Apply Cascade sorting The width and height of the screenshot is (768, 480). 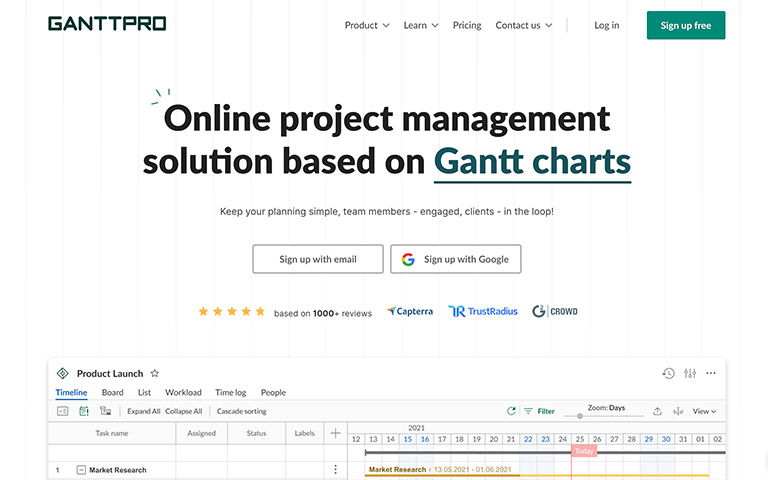coord(241,411)
